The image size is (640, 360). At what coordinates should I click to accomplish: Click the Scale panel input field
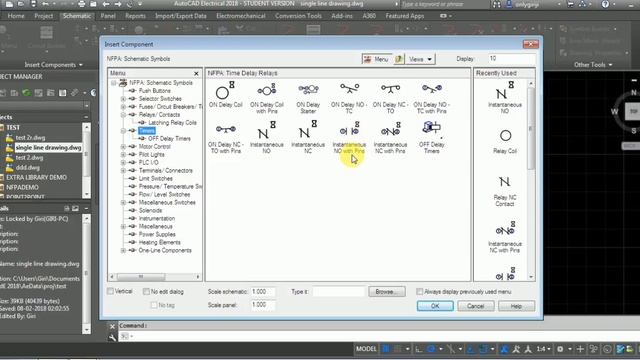[x=262, y=305]
